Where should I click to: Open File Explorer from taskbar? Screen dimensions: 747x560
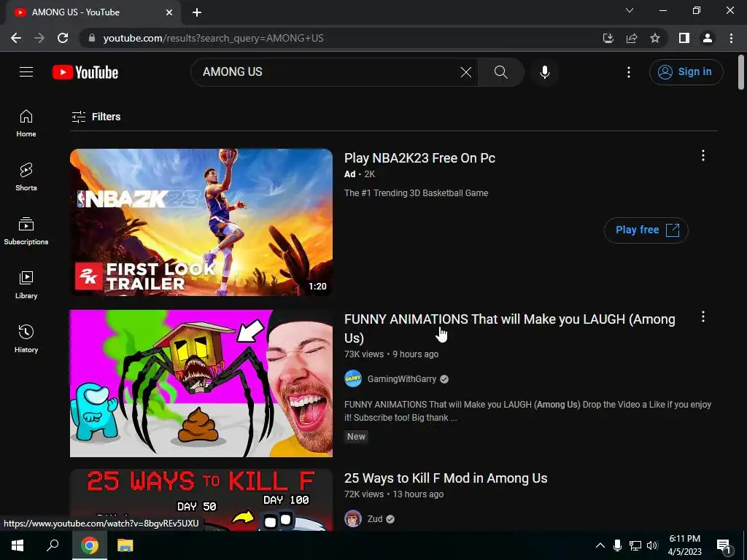[125, 545]
